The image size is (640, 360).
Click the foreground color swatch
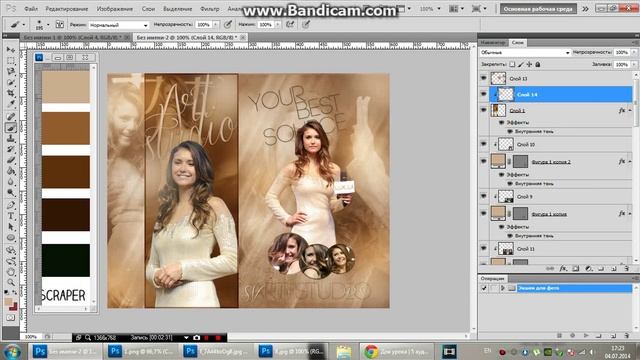[x=8, y=302]
